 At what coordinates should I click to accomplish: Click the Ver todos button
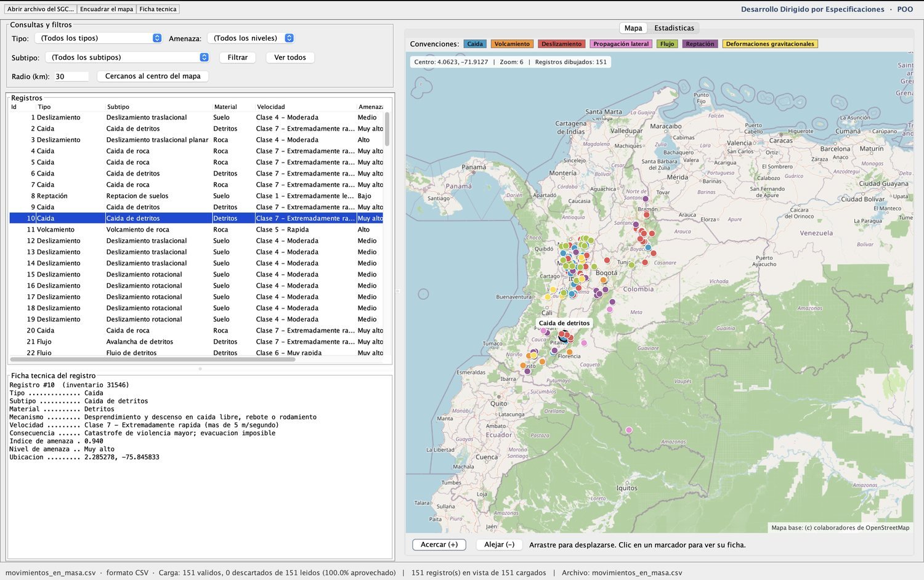click(290, 57)
